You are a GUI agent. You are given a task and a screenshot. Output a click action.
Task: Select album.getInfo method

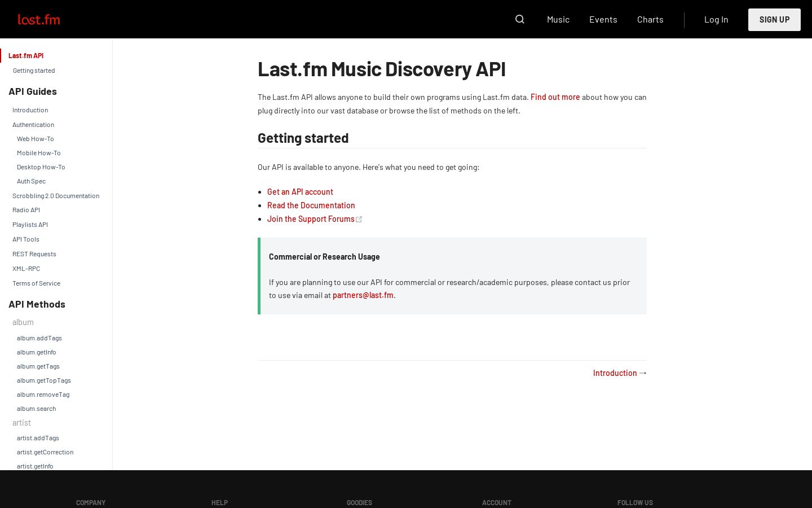tap(37, 352)
